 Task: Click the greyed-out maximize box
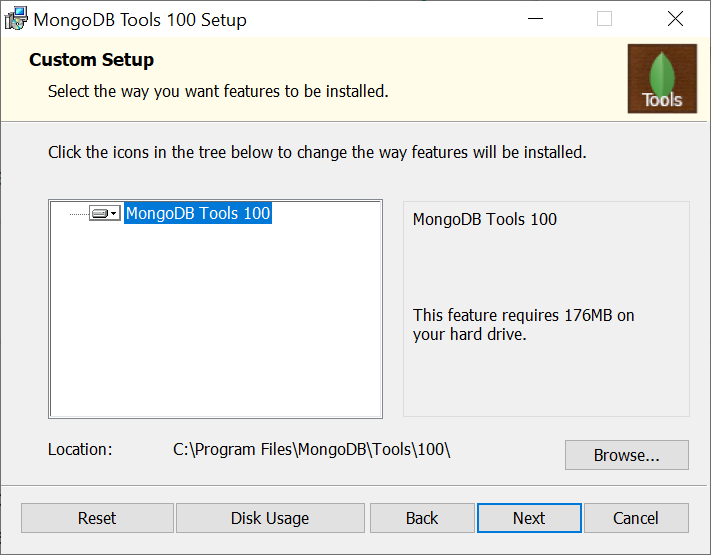click(x=604, y=19)
